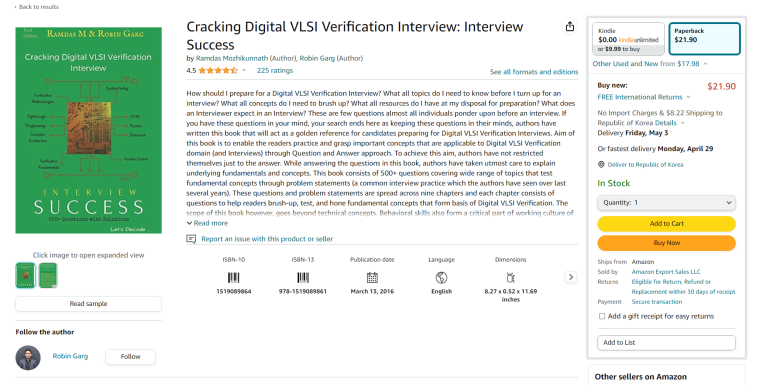This screenshot has width=773, height=385.
Task: Open the Quantity dropdown
Action: click(x=667, y=203)
